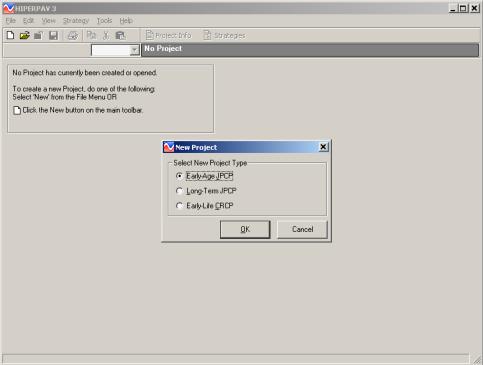The image size is (483, 365).
Task: Open the File menu
Action: click(x=11, y=21)
